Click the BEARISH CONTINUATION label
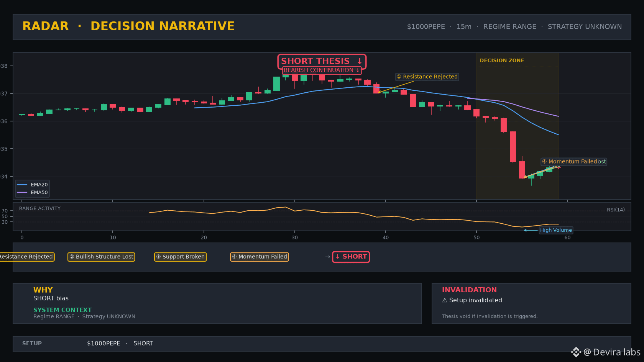Viewport: 644px width, 362px height. coord(322,70)
